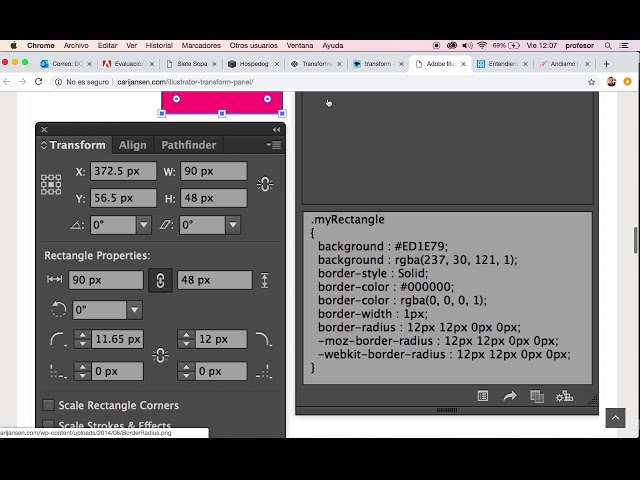Open the Historial menu
The image size is (640, 480).
point(159,45)
